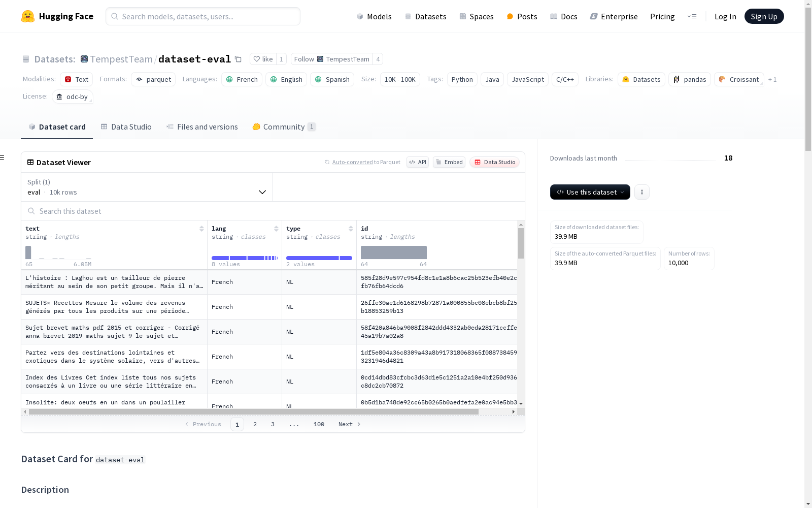Jump to page 100 of rows
This screenshot has height=508, width=812.
click(x=319, y=424)
